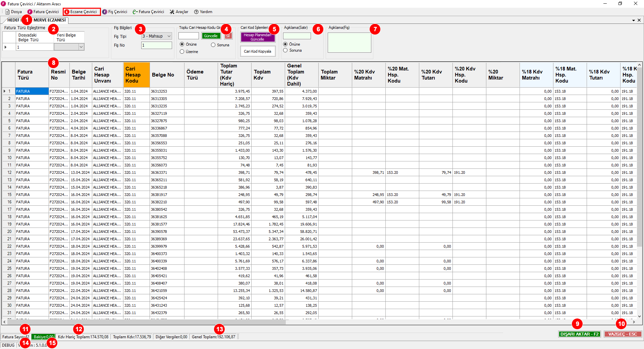The width and height of the screenshot is (644, 349).
Task: Click the row pointer arrow in Fatura Türü Eşleştirme grid
Action: [x=6, y=47]
